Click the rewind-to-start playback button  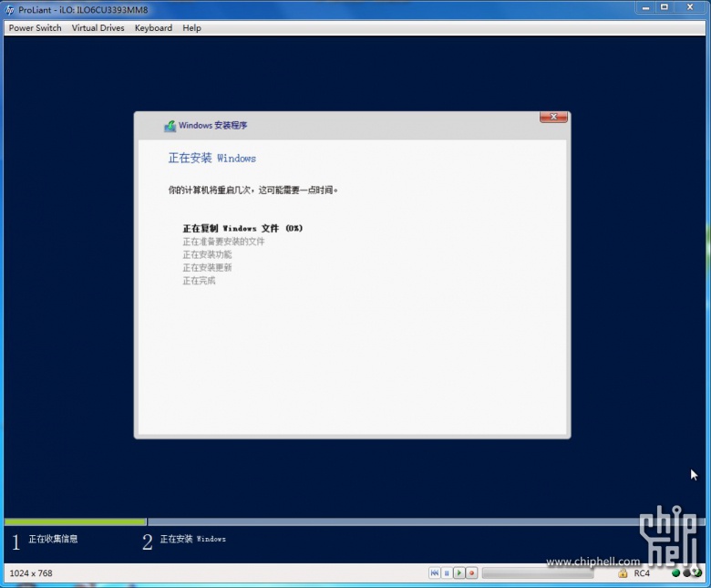coord(435,573)
